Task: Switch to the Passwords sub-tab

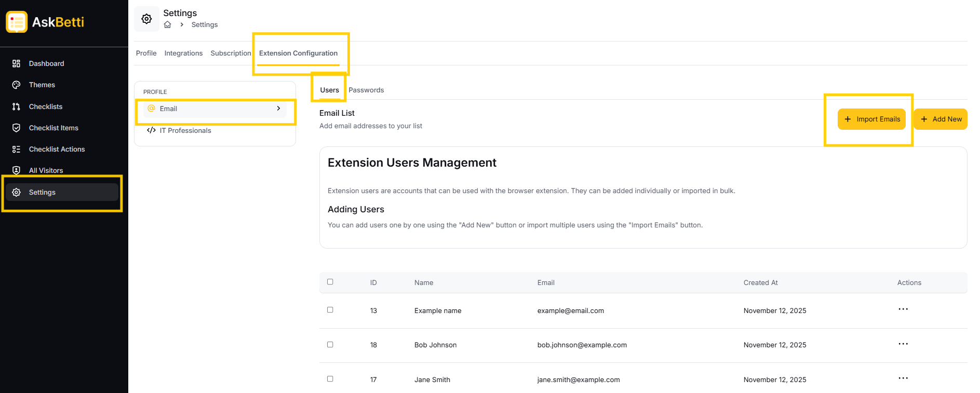Action: [366, 90]
